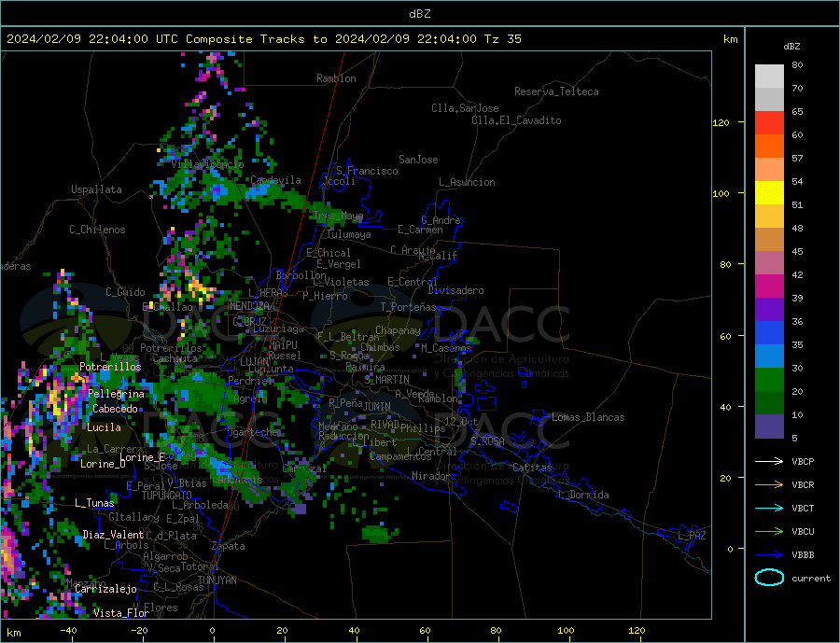The height and width of the screenshot is (643, 840).
Task: Click the VBBB legend label
Action: pyautogui.click(x=803, y=555)
